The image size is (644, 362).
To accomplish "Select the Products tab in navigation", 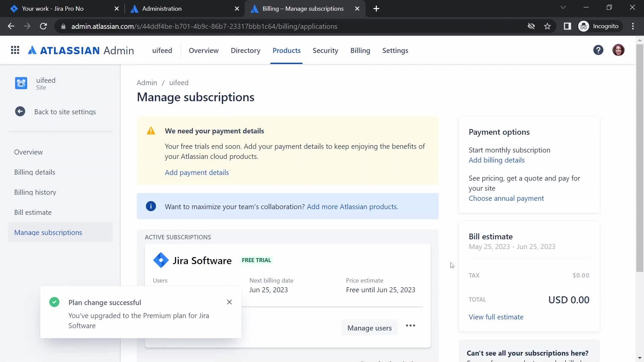I will click(286, 50).
